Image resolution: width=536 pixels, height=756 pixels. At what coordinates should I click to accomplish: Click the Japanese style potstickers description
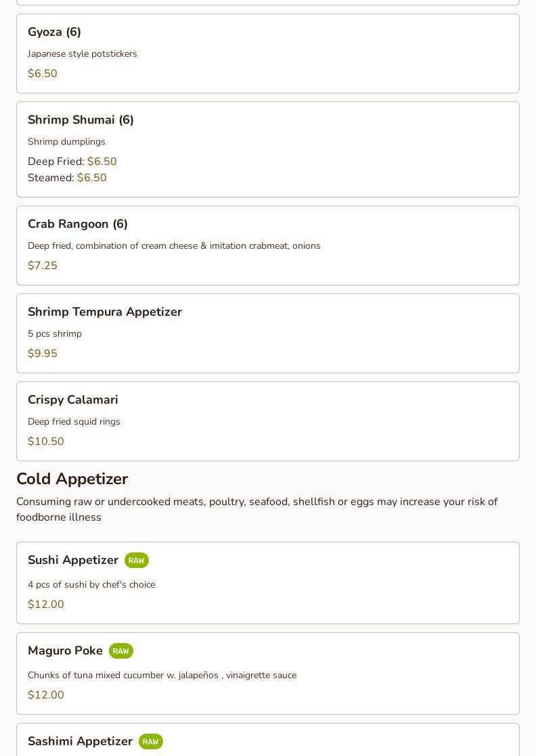83,53
